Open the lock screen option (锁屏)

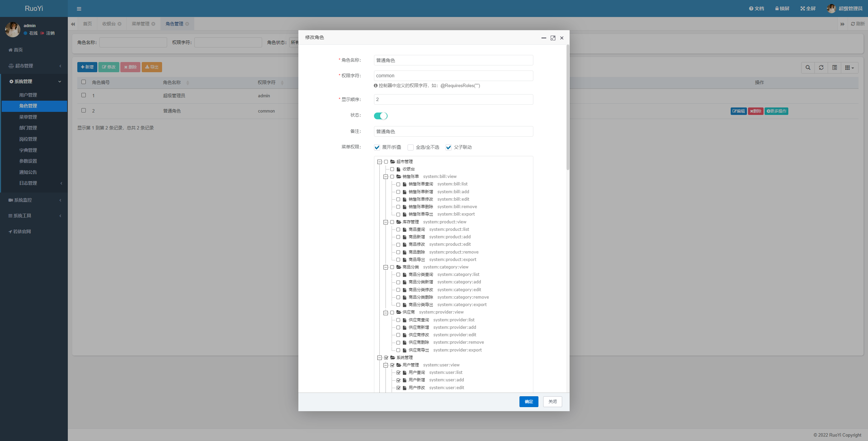(782, 8)
